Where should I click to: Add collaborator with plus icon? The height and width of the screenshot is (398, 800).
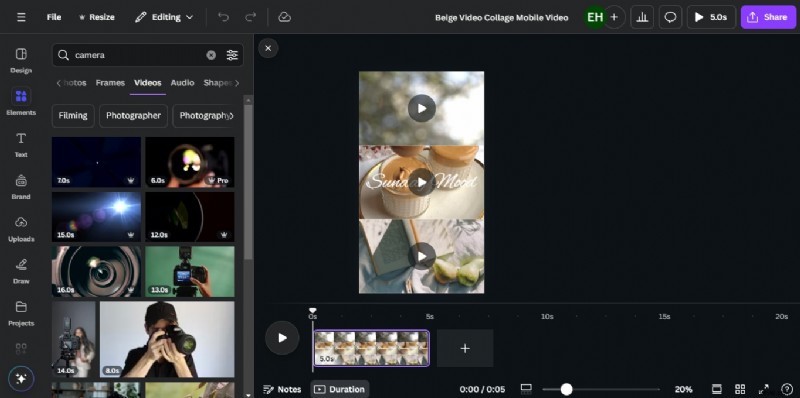pyautogui.click(x=614, y=17)
